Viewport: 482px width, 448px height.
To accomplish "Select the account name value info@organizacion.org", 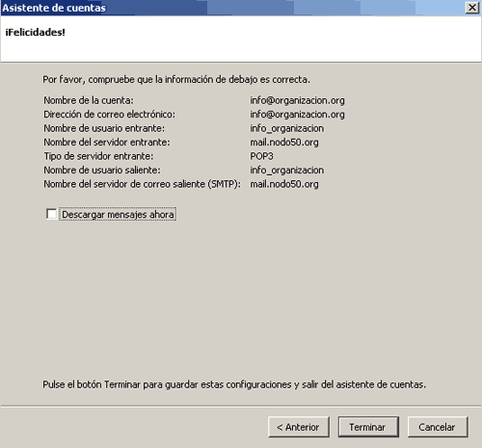I will (x=297, y=100).
